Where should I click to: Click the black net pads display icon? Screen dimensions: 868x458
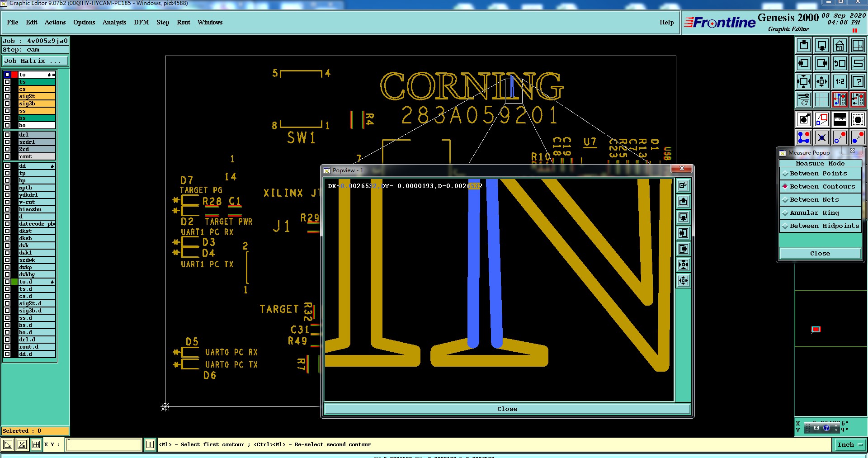pyautogui.click(x=858, y=99)
